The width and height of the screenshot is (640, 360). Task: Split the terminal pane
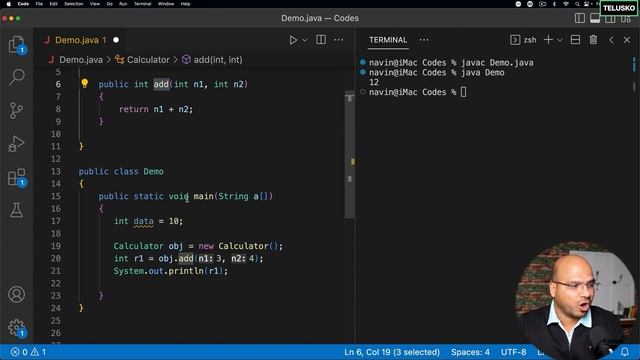click(x=576, y=40)
